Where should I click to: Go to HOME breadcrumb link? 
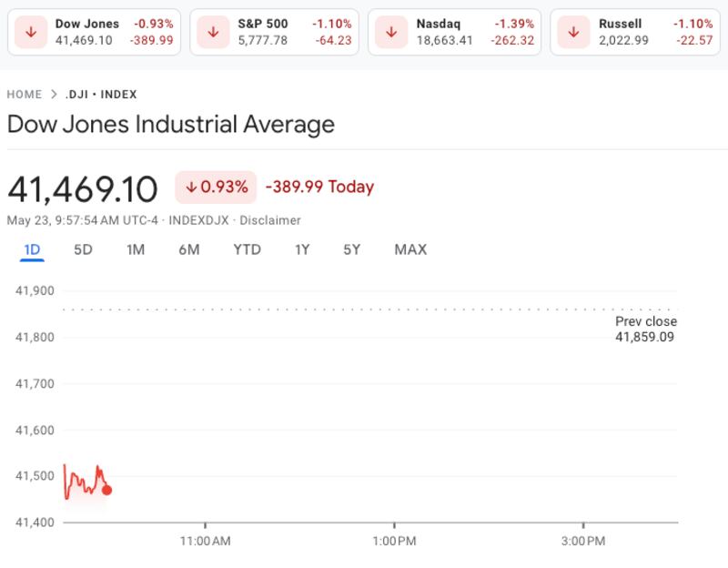point(25,95)
